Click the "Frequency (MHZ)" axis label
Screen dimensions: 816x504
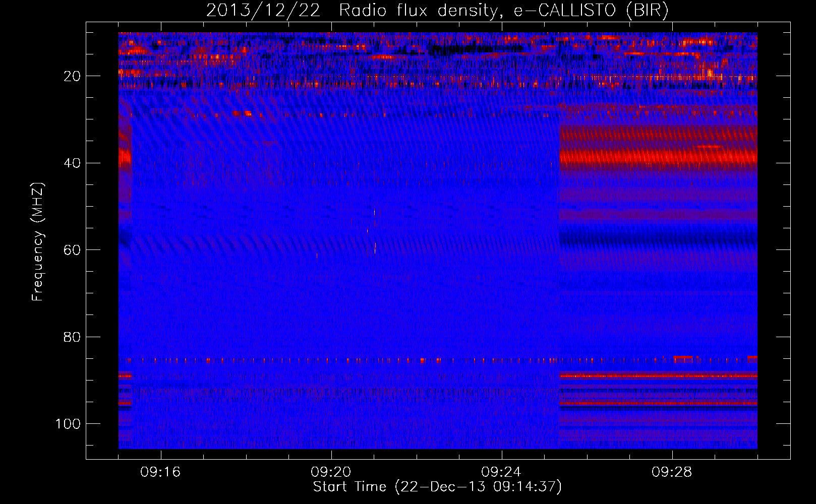coord(38,241)
